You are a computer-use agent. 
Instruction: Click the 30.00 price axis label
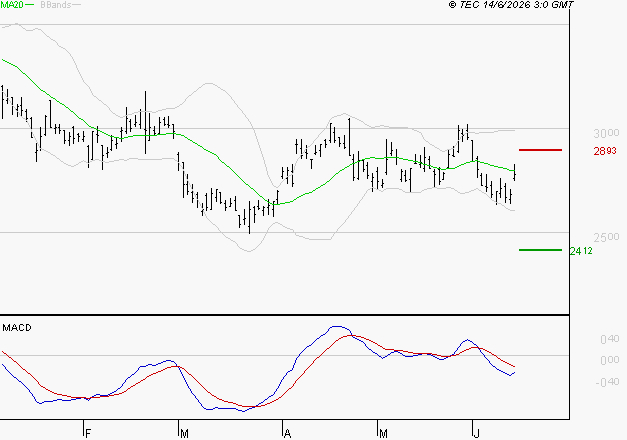point(606,133)
